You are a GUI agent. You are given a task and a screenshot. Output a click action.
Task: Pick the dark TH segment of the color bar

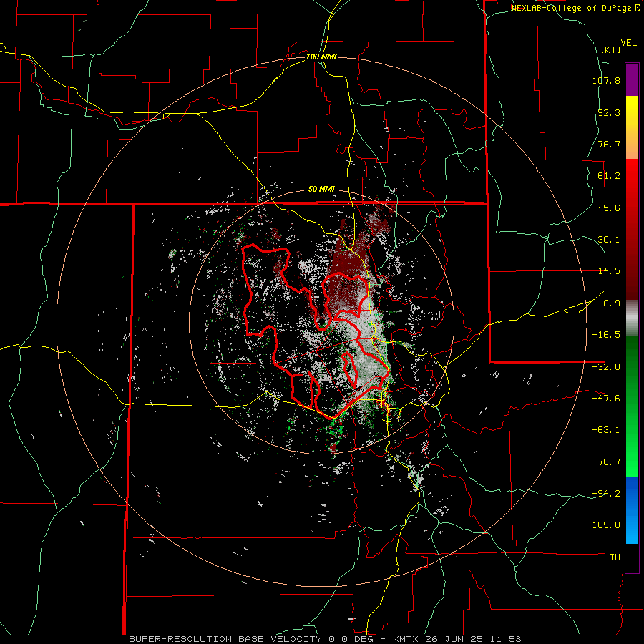point(632,557)
